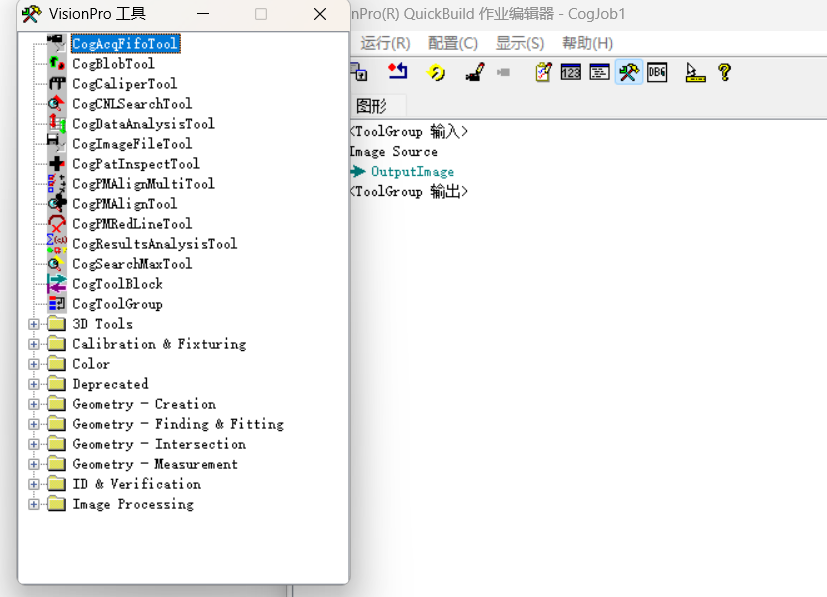The width and height of the screenshot is (827, 597).
Task: Click the CogPMRedLineTool icon
Action: pyautogui.click(x=56, y=224)
